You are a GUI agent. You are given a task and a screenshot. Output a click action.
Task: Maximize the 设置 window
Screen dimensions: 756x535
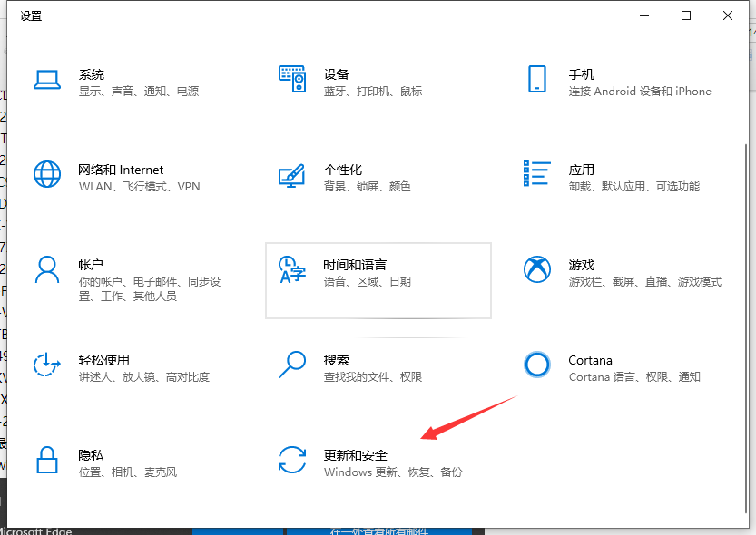tap(686, 15)
